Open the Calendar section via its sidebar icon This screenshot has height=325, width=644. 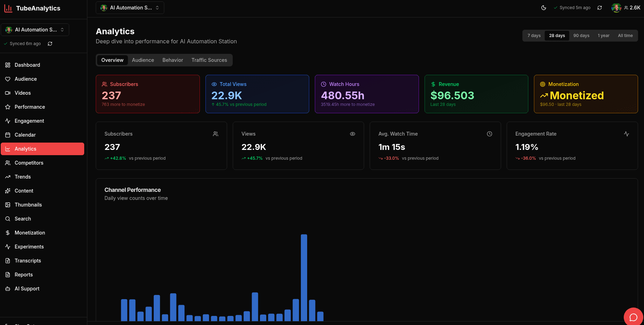pyautogui.click(x=8, y=135)
